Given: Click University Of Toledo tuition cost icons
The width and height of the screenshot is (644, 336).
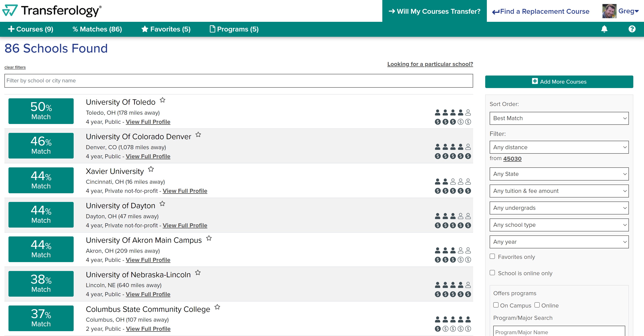Looking at the screenshot, I should (453, 122).
